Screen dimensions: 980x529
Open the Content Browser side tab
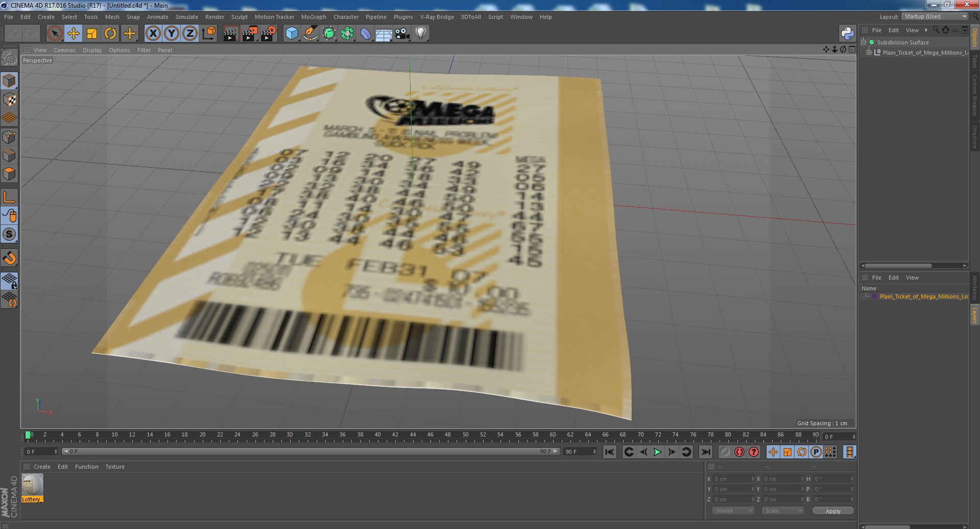point(974,95)
